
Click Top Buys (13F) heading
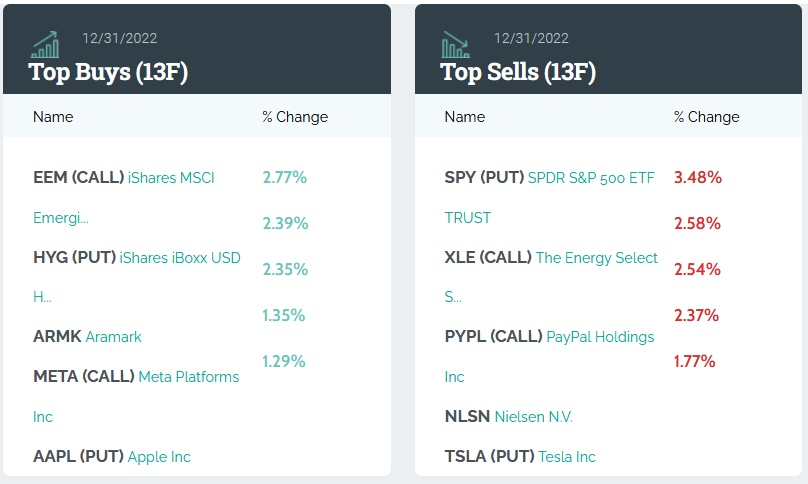pyautogui.click(x=108, y=72)
